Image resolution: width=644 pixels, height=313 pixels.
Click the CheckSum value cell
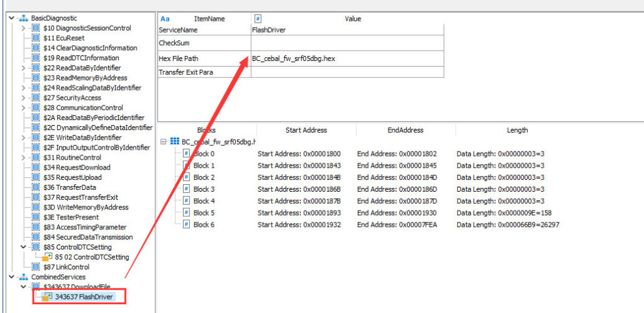pyautogui.click(x=347, y=44)
